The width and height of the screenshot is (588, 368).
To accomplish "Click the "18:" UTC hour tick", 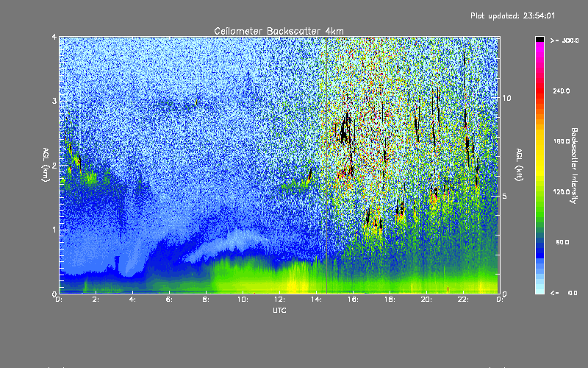I will (390, 300).
